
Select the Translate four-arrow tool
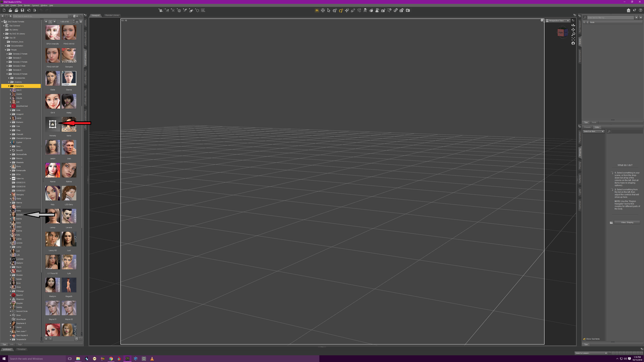(x=347, y=10)
